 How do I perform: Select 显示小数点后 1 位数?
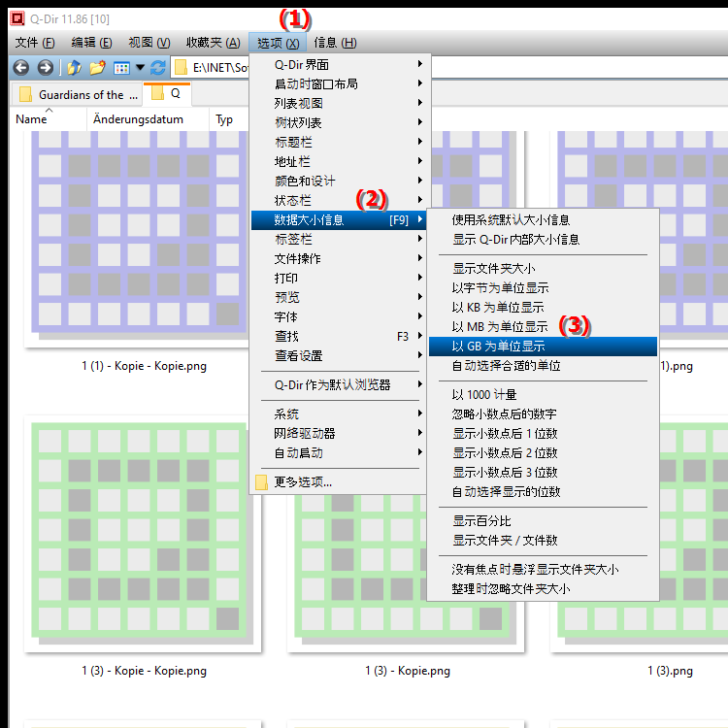coord(543,434)
